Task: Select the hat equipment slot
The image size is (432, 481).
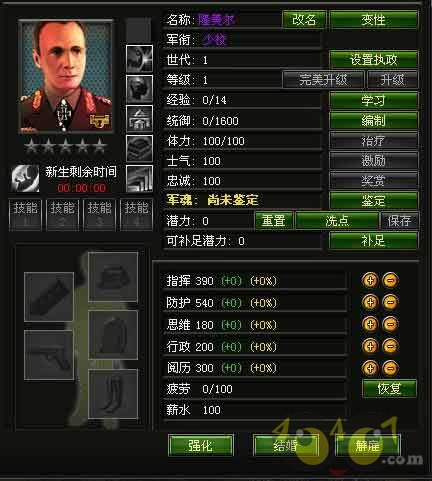Action: tap(113, 277)
